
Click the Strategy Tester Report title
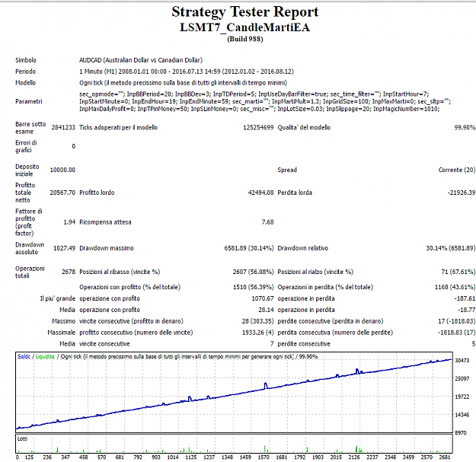[x=245, y=12]
